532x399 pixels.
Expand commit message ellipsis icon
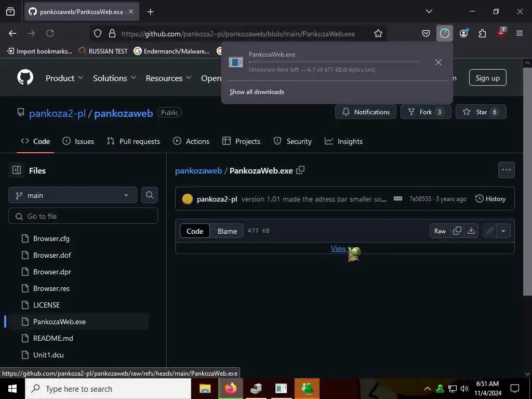(397, 198)
